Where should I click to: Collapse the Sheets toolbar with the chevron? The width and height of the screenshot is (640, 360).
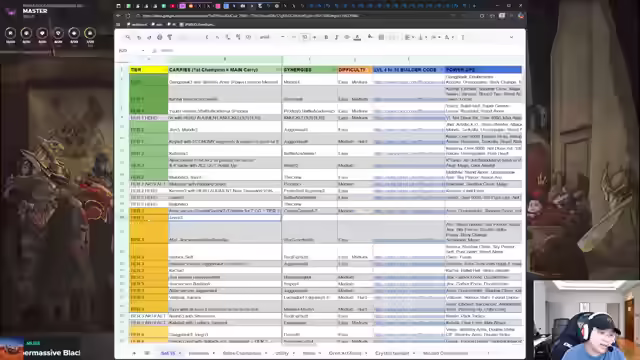511,37
